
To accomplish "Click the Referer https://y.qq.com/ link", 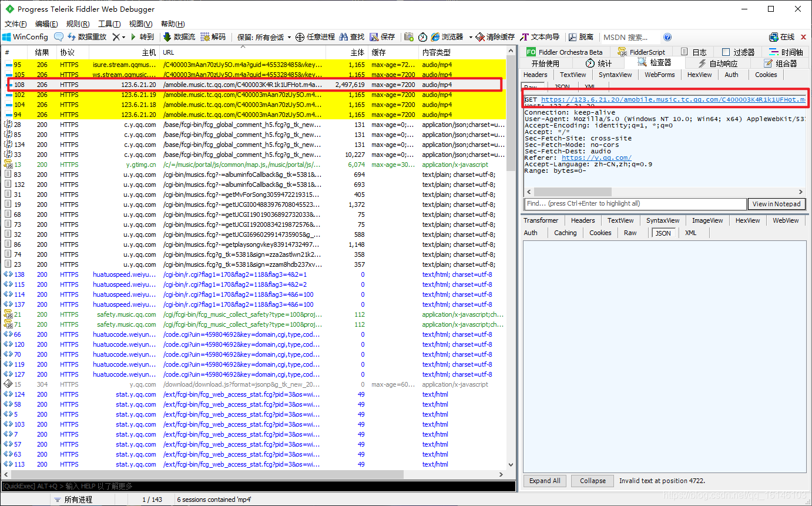I will (x=596, y=158).
